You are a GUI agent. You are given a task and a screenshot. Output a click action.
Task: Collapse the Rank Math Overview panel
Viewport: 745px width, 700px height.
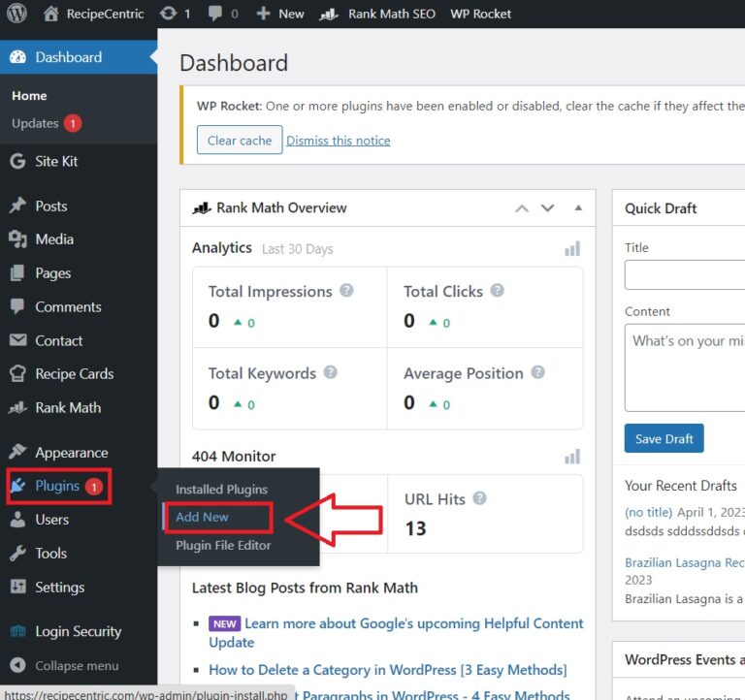tap(578, 208)
